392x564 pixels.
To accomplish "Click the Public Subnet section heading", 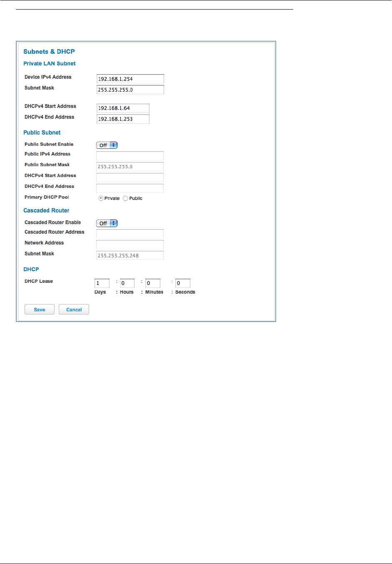I will [42, 132].
